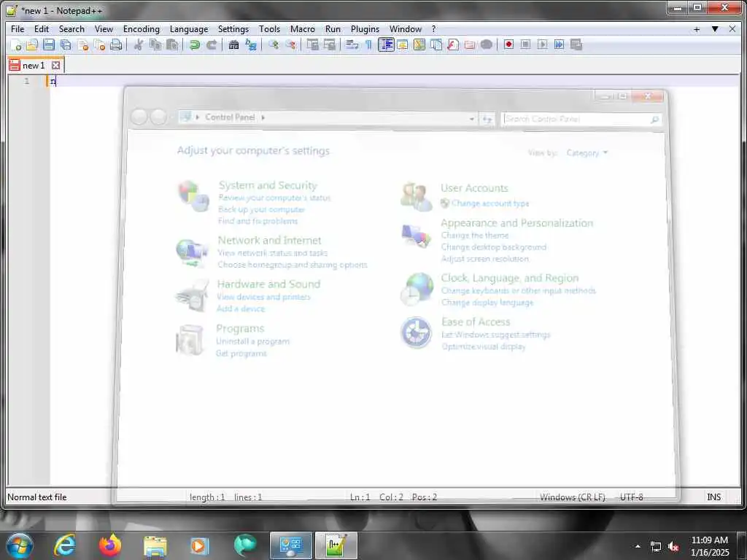Toggle synchronized vertical scrolling

coord(312,44)
